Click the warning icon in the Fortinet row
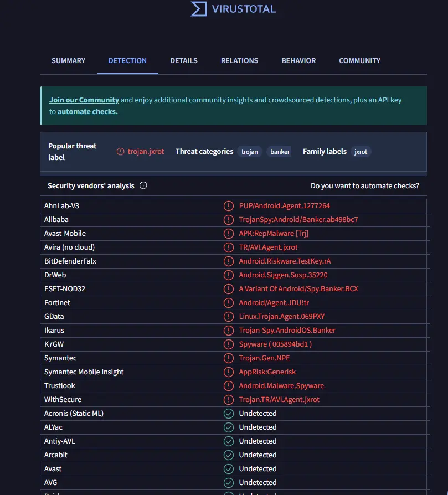This screenshot has width=448, height=495. [229, 303]
